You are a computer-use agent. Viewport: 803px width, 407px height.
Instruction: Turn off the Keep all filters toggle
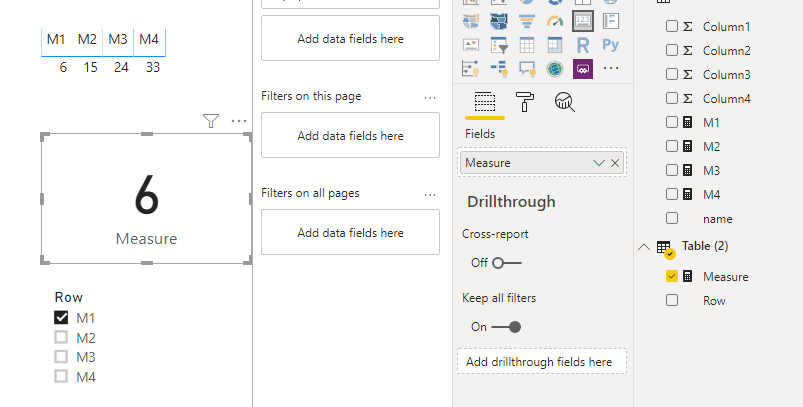[x=506, y=327]
